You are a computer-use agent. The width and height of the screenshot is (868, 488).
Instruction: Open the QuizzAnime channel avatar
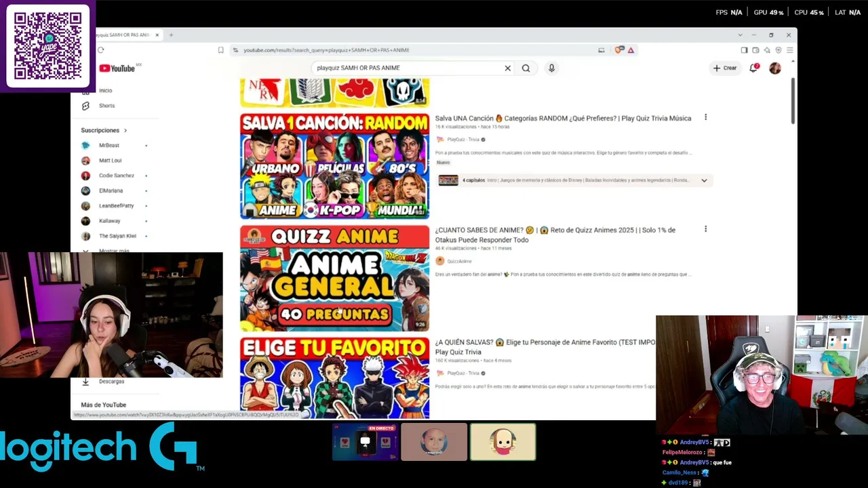coord(440,261)
